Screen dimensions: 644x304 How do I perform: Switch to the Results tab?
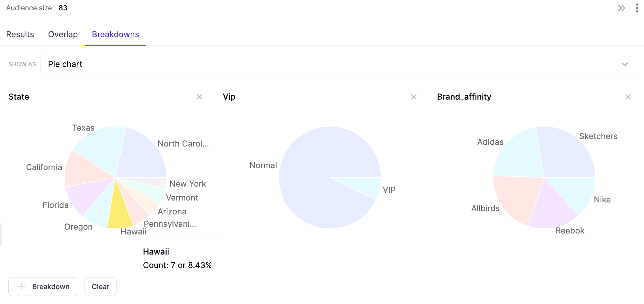click(20, 35)
